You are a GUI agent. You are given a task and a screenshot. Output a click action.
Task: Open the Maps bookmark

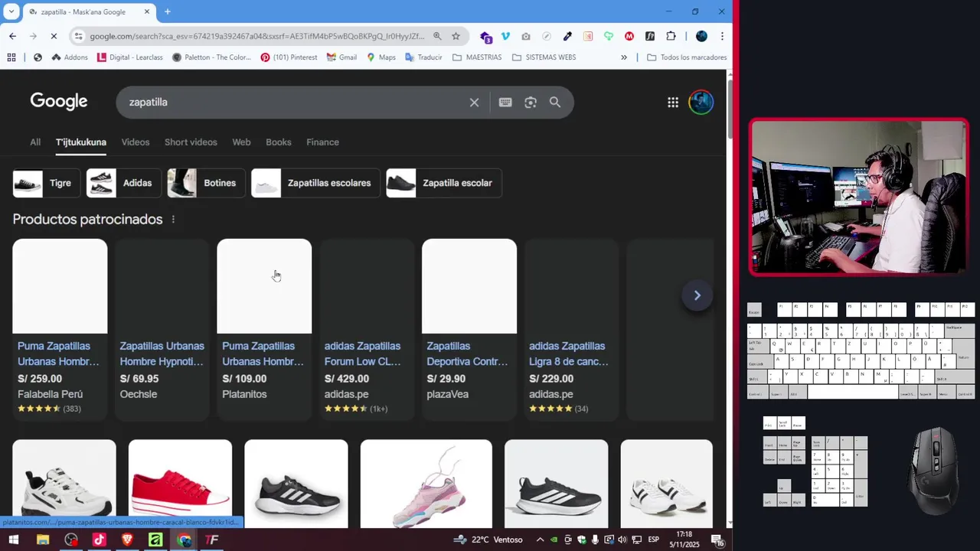point(381,57)
